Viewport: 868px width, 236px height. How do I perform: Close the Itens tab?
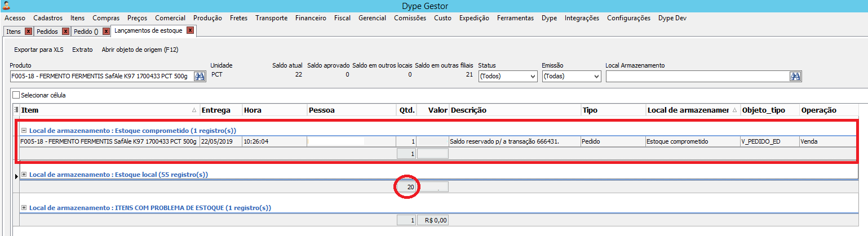tap(28, 32)
